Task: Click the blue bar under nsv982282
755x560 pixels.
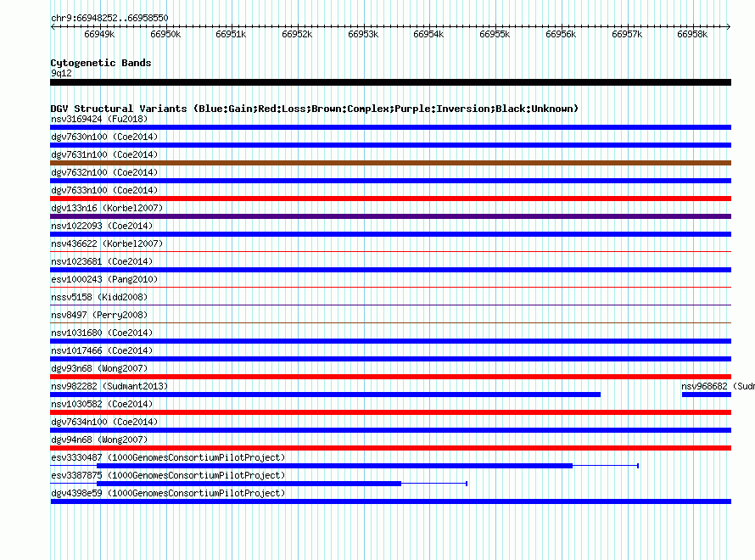Action: [x=326, y=395]
